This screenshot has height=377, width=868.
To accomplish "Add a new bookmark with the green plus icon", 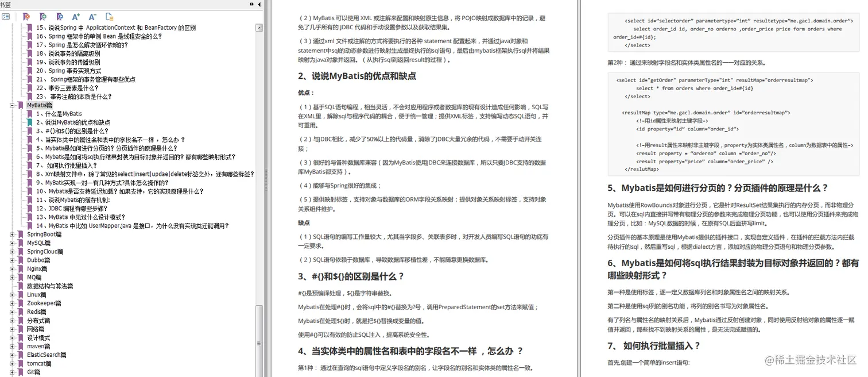I will tap(42, 17).
